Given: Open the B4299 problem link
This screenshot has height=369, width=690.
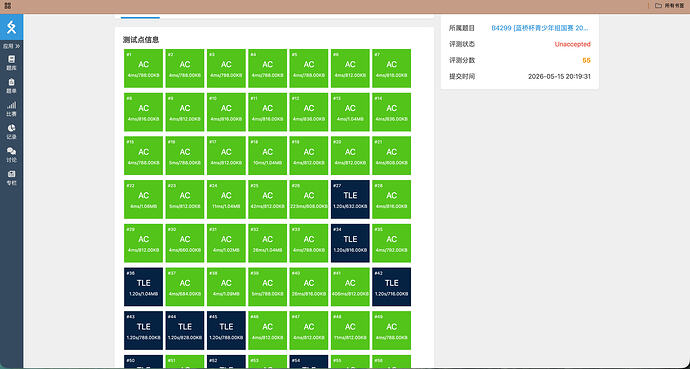Looking at the screenshot, I should (x=540, y=28).
